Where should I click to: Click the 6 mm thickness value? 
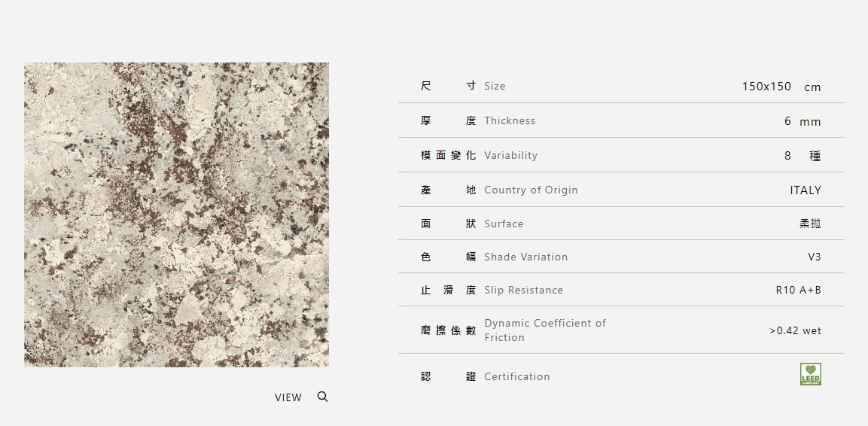pyautogui.click(x=802, y=121)
